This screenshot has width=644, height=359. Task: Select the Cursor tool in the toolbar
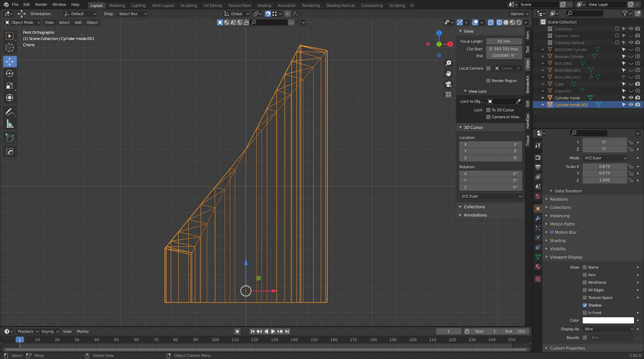coord(10,48)
